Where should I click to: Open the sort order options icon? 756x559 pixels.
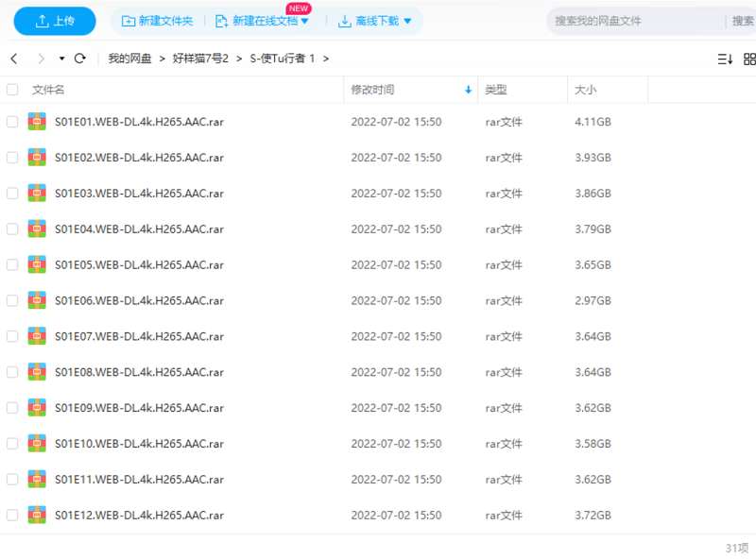(x=725, y=59)
